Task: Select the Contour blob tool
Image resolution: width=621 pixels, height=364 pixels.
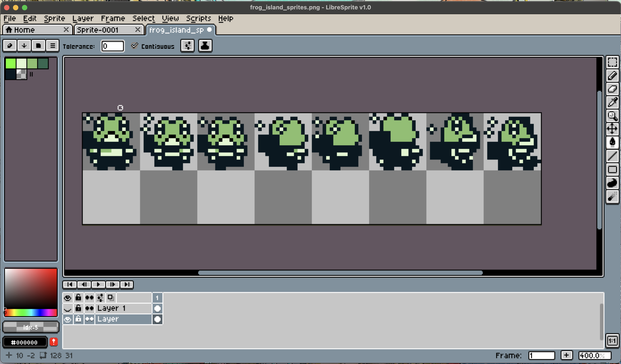Action: pos(612,183)
